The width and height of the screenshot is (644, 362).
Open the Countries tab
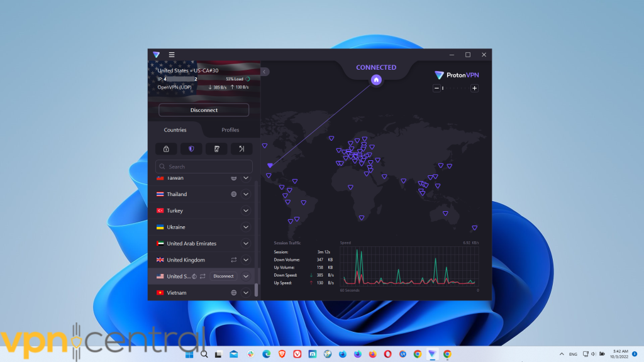coord(175,130)
